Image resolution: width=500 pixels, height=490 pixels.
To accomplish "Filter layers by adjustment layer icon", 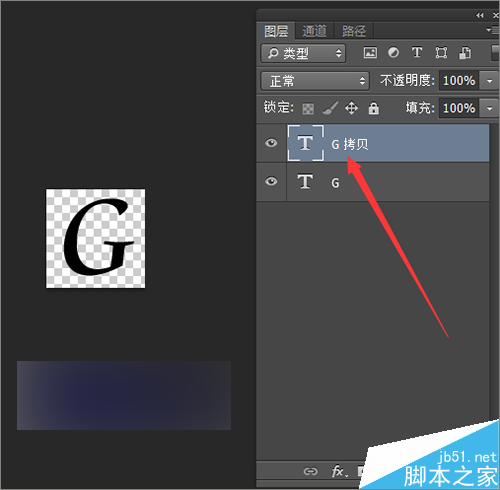I will tap(393, 53).
